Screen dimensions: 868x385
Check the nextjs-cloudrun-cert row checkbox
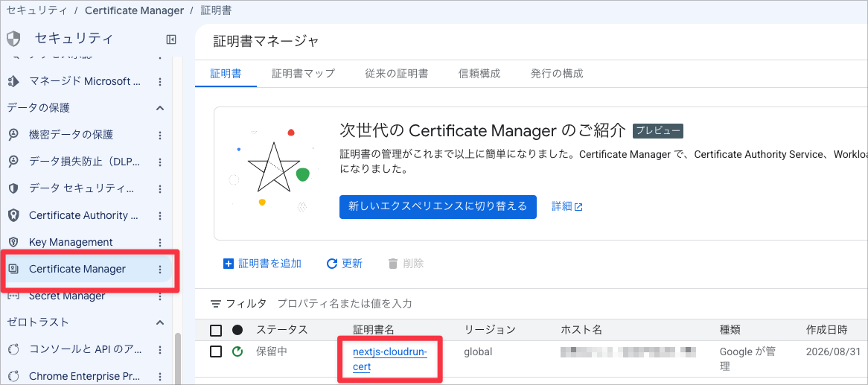(216, 351)
